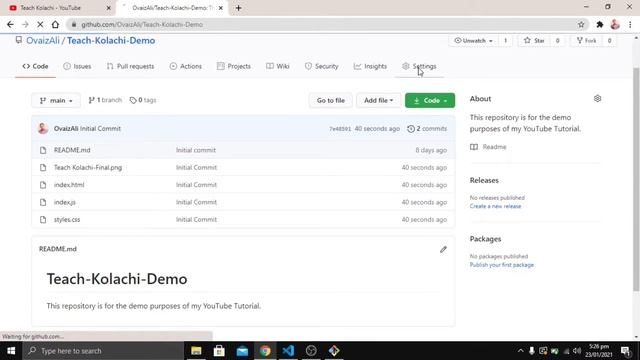Image resolution: width=640 pixels, height=360 pixels.
Task: Open the Chrome extensions puzzle icon
Action: (x=600, y=24)
